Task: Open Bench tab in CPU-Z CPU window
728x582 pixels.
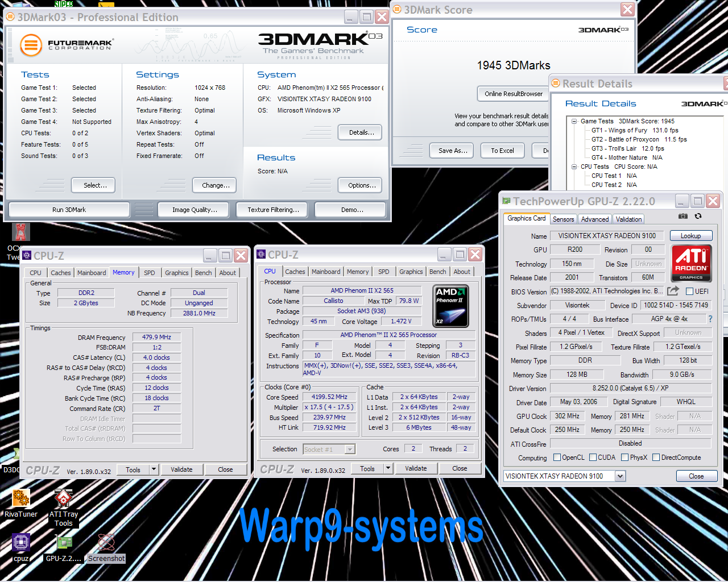Action: click(x=438, y=272)
